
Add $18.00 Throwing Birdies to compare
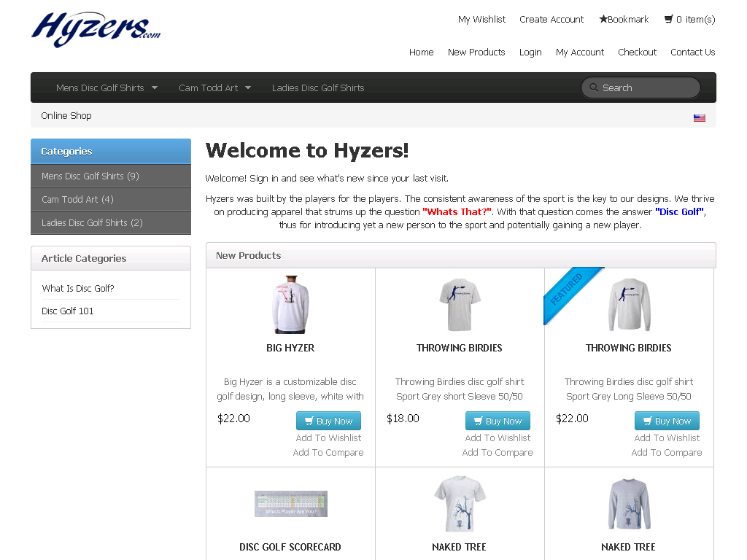pyautogui.click(x=498, y=452)
